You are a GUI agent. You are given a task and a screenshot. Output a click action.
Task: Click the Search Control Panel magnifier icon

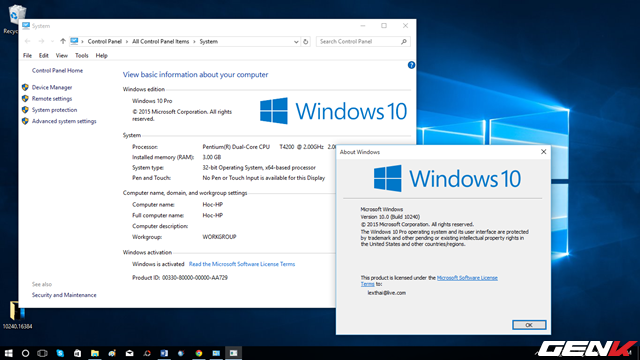tap(404, 42)
